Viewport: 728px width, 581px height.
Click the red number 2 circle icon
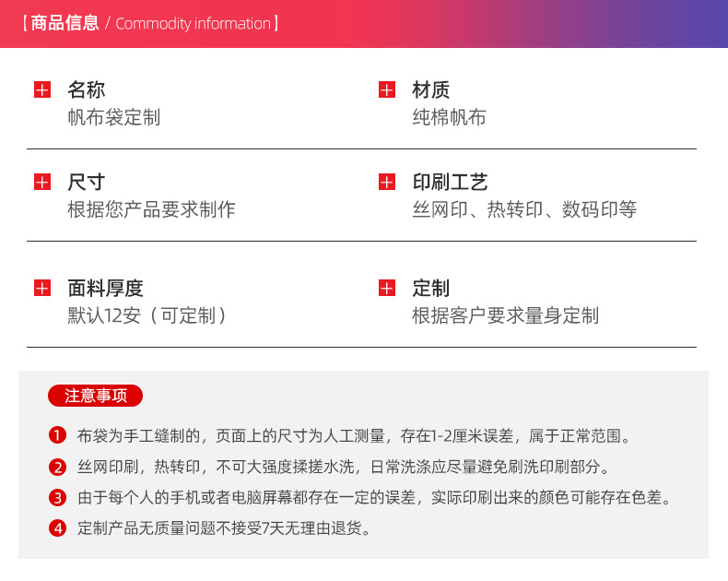[58, 467]
